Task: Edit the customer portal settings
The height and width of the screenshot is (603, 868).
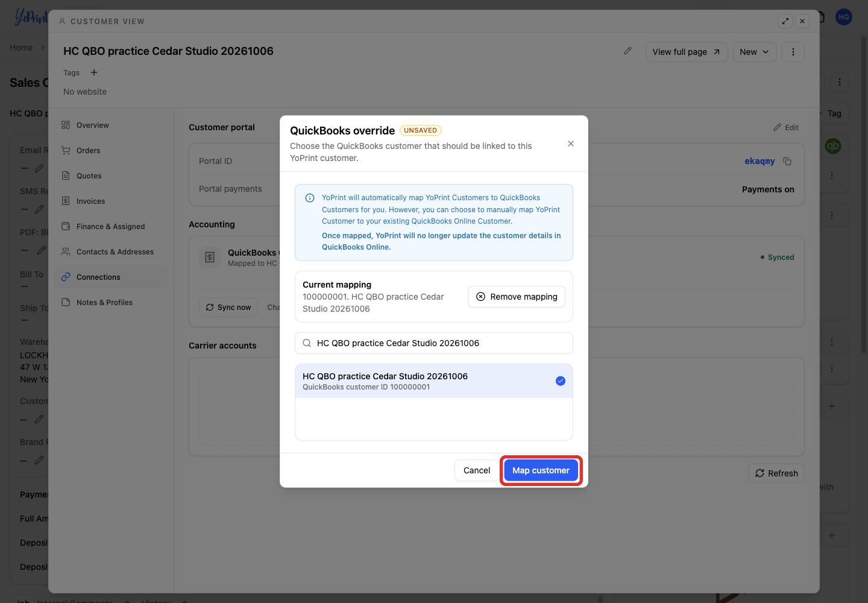Action: [x=786, y=127]
